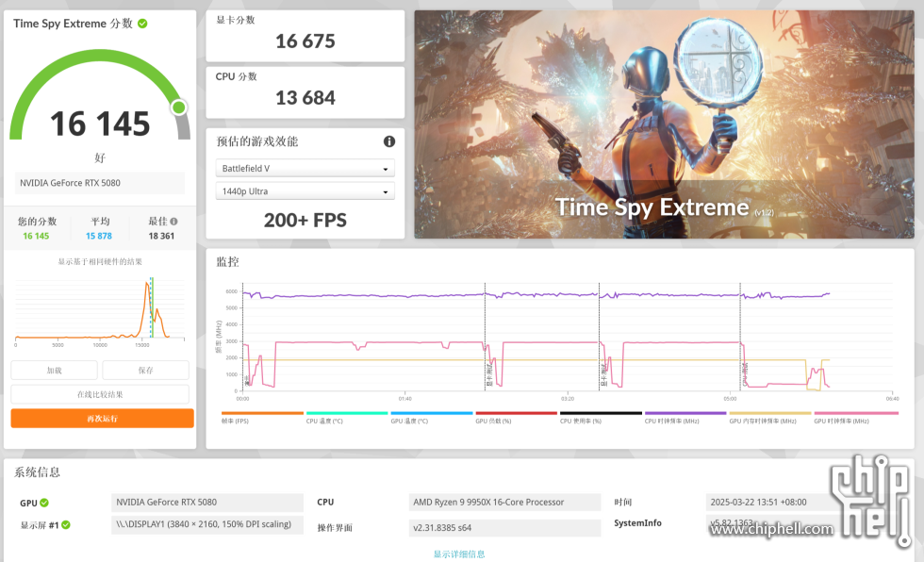This screenshot has height=562, width=924.
Task: Click the 加载 button
Action: (55, 370)
